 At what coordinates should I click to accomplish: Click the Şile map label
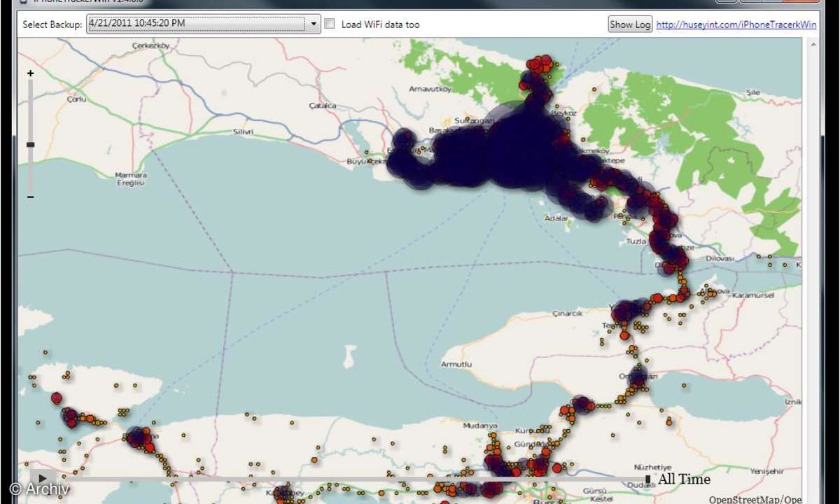[753, 92]
